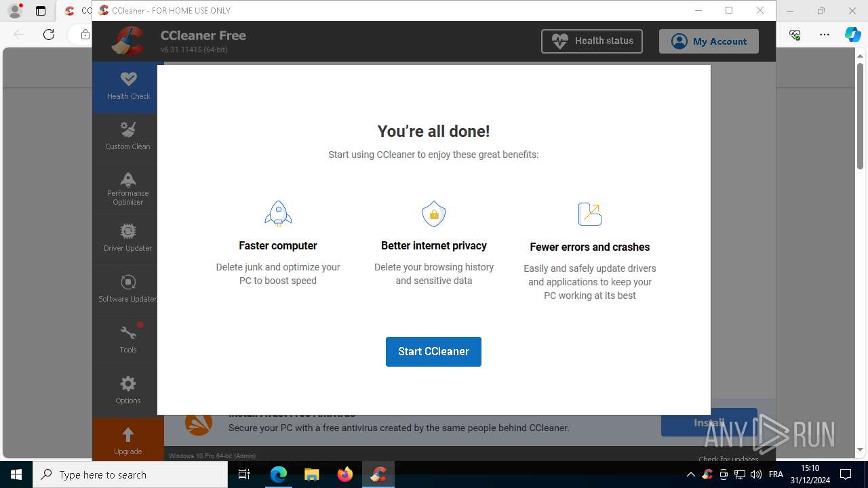868x488 pixels.
Task: Open Health Check in sidebar
Action: [x=128, y=87]
